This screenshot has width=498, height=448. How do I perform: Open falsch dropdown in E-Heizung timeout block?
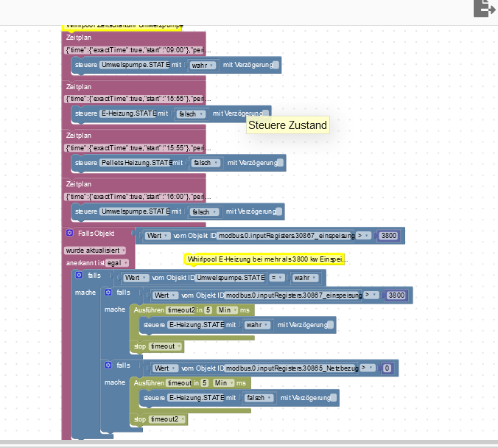259,398
